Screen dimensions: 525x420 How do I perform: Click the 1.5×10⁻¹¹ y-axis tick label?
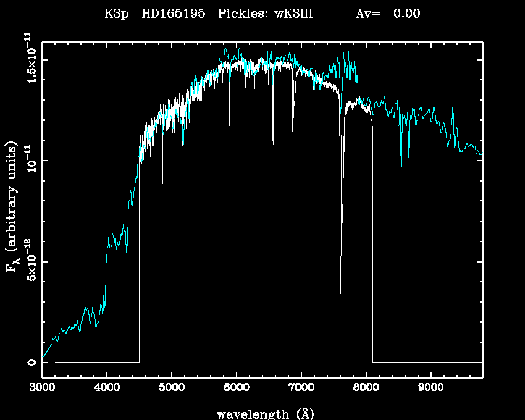tap(28, 61)
